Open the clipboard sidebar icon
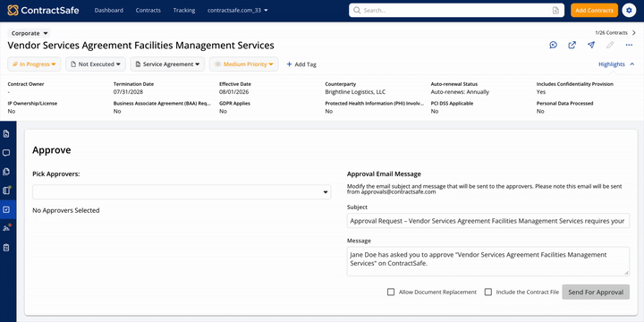 pyautogui.click(x=6, y=248)
